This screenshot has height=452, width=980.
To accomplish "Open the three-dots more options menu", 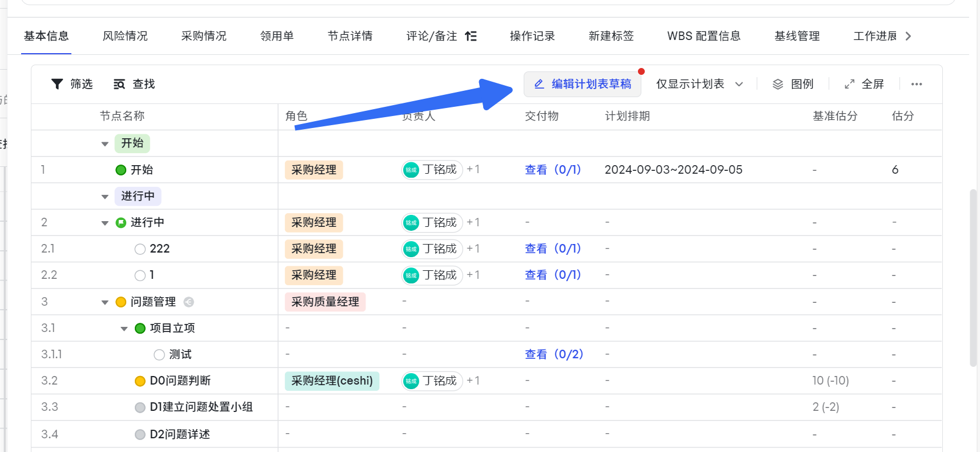I will point(917,84).
